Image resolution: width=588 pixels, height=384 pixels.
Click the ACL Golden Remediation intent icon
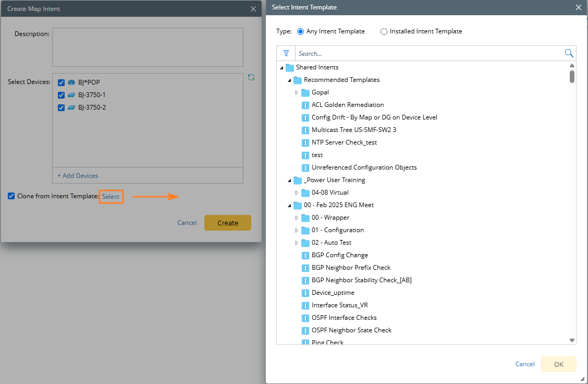pos(305,105)
